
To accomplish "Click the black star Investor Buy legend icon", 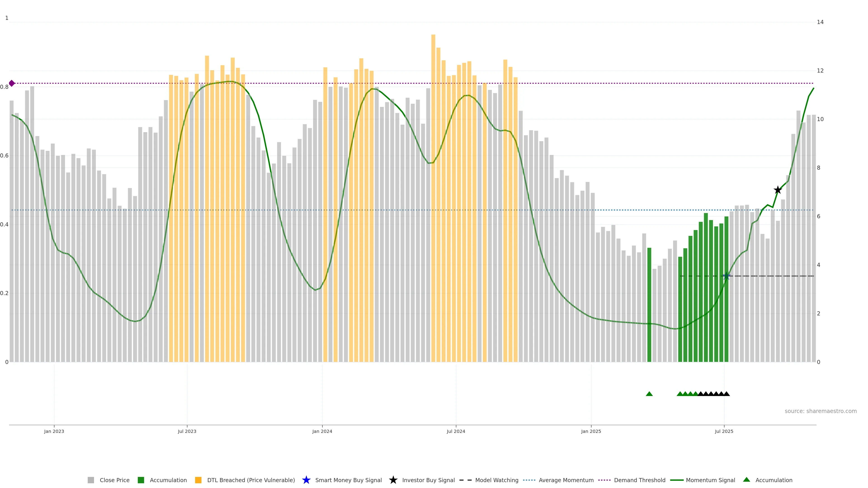I will [x=393, y=480].
